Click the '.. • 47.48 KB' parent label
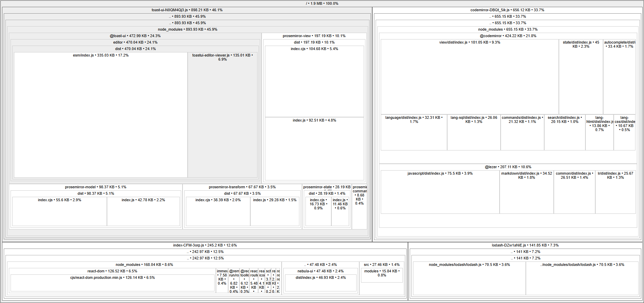Image resolution: width=644 pixels, height=303 pixels. point(320,265)
